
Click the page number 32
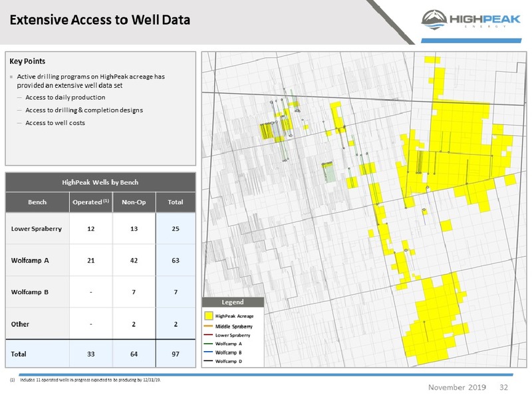point(503,387)
